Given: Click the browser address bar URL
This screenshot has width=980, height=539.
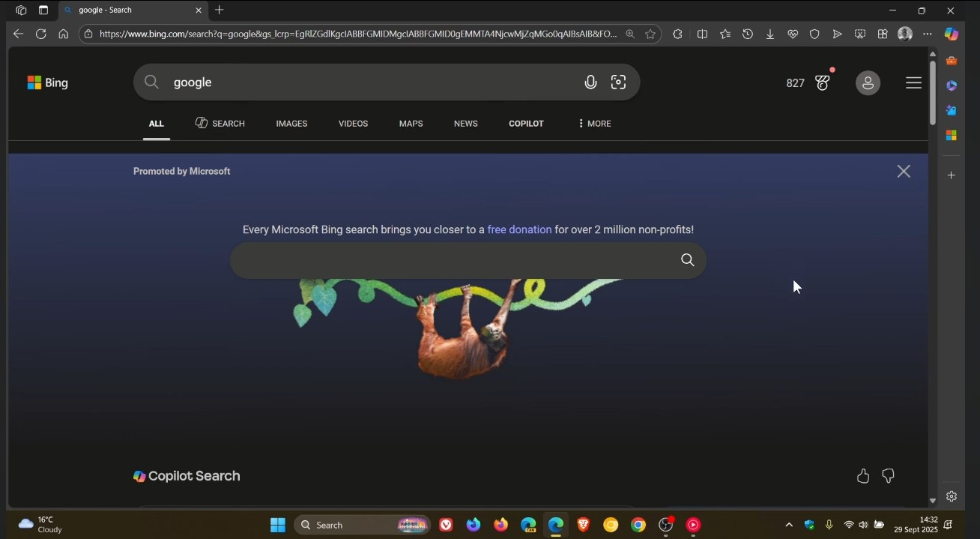Looking at the screenshot, I should 358,34.
